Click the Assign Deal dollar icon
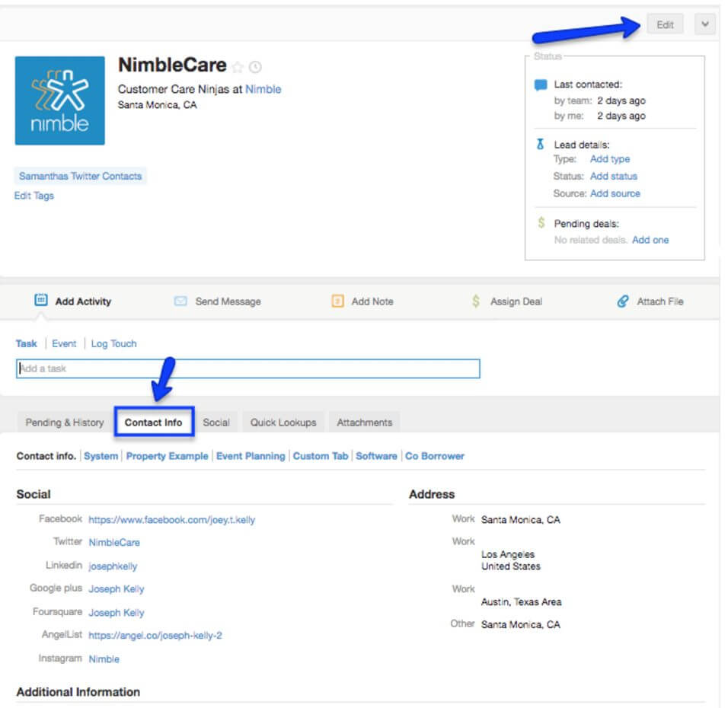Viewport: 728px width, 708px height. pos(476,301)
